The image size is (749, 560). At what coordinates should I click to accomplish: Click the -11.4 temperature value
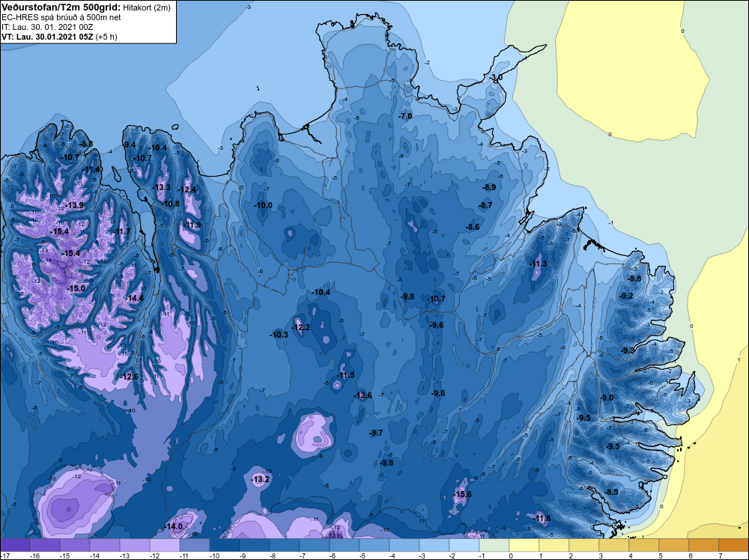click(91, 169)
